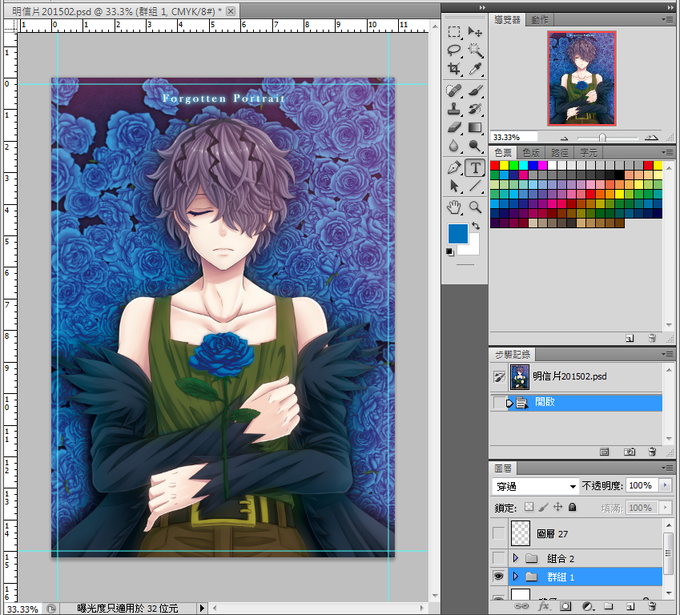The width and height of the screenshot is (680, 615).
Task: Select the Eraser tool
Action: 454,128
